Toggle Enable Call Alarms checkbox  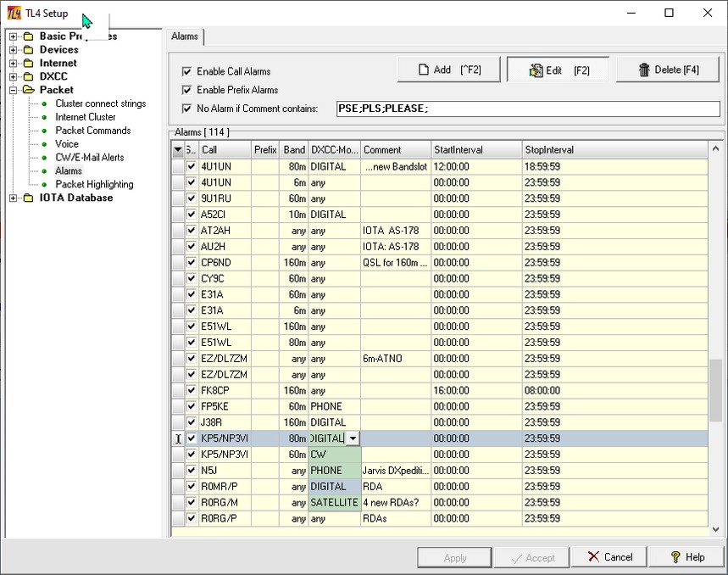coord(186,71)
